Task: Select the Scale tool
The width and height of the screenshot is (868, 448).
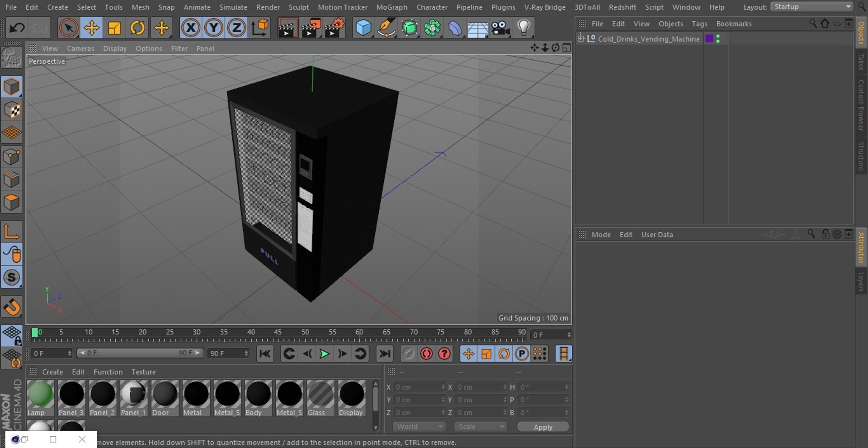Action: (x=115, y=28)
